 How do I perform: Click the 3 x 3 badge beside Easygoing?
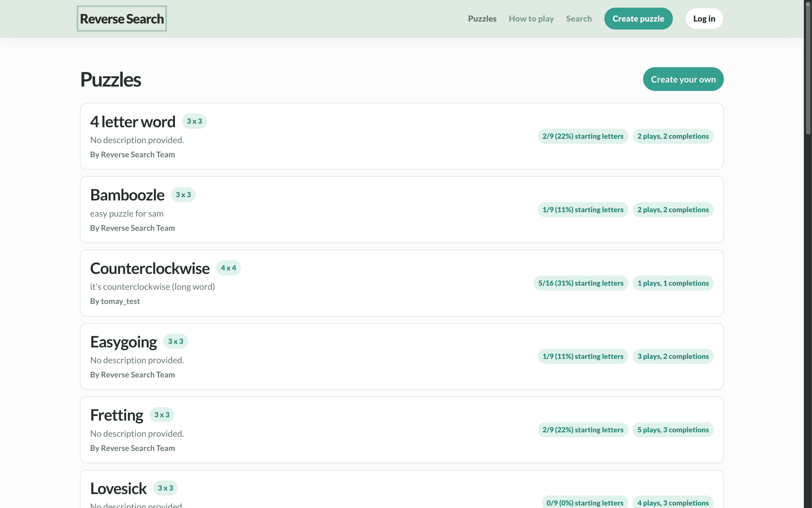point(175,341)
